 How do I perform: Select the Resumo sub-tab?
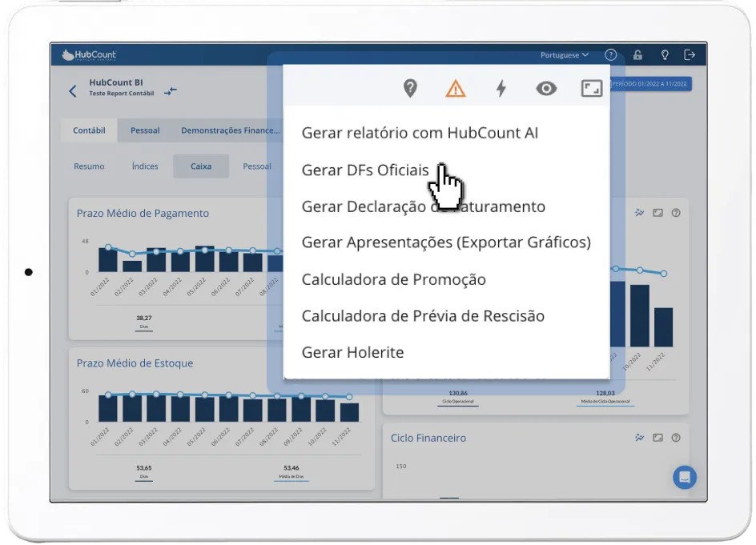(x=89, y=166)
